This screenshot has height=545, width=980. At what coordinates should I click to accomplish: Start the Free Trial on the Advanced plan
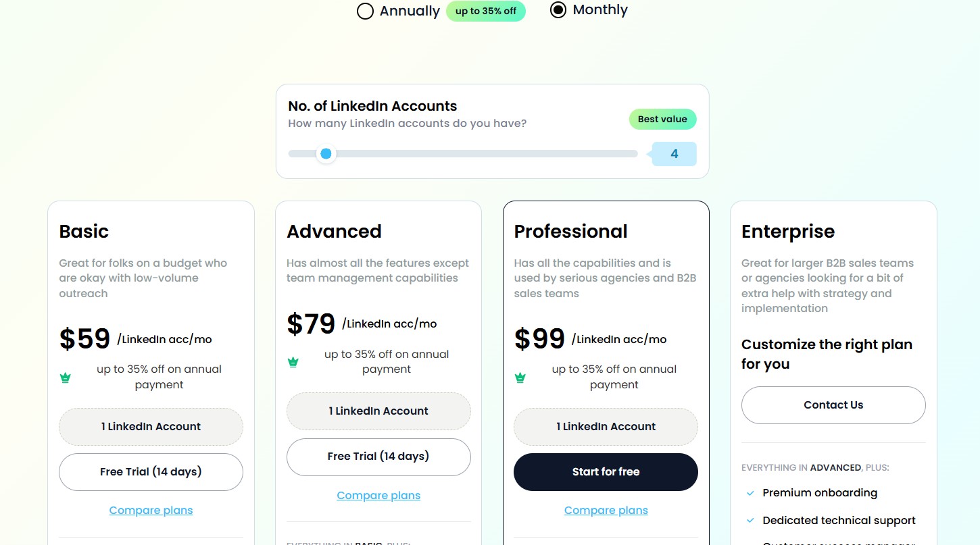[x=378, y=457]
